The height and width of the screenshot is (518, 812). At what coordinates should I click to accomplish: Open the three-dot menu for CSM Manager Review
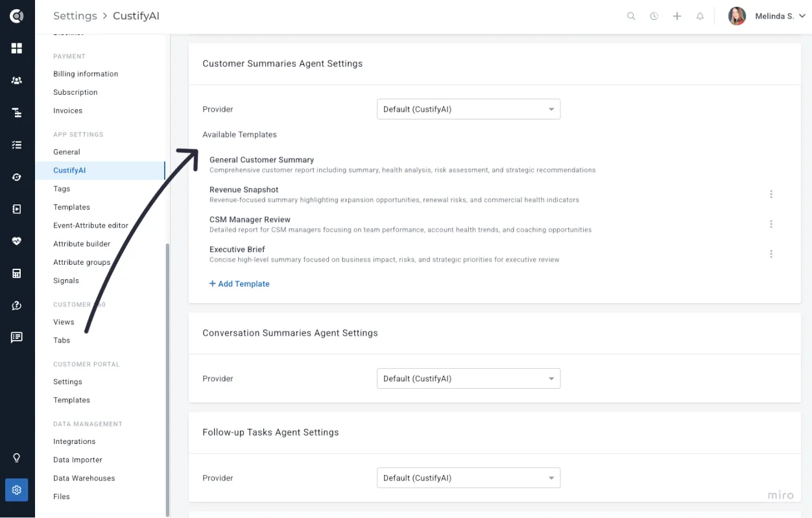click(x=771, y=224)
